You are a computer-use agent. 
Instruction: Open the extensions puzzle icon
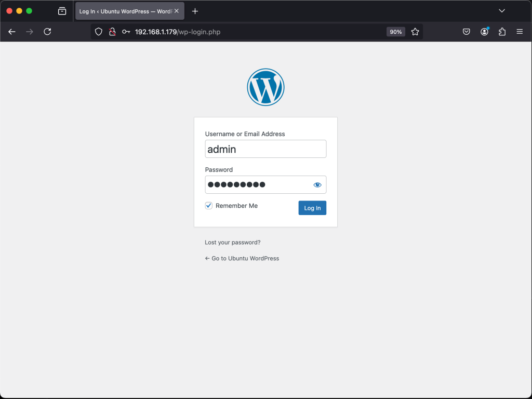point(502,32)
